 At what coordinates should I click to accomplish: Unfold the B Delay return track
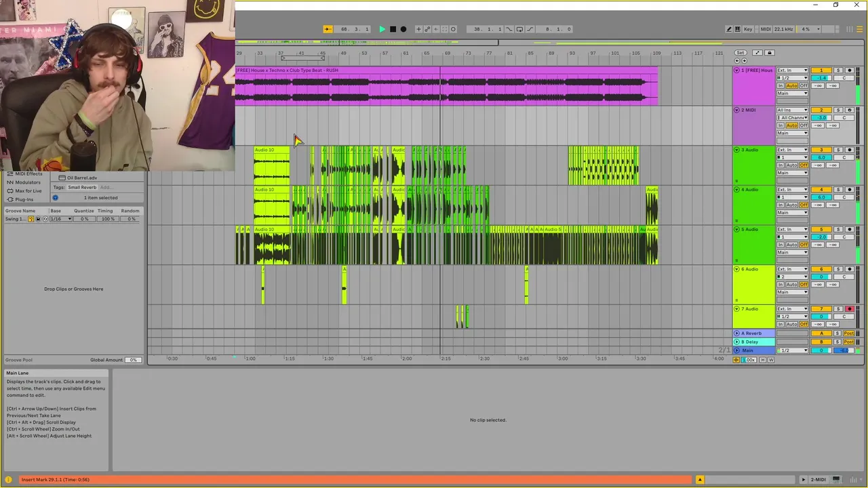[736, 342]
